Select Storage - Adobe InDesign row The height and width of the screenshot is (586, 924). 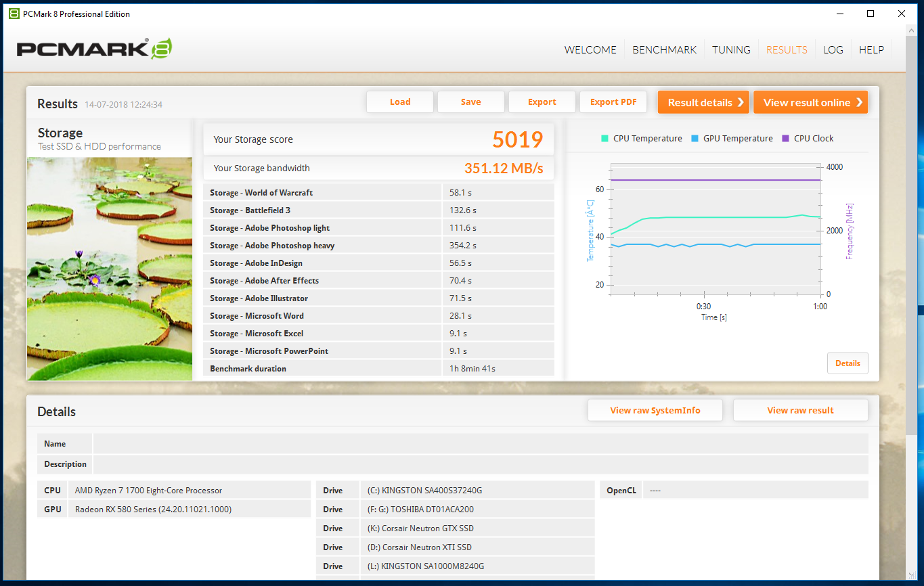pos(378,263)
